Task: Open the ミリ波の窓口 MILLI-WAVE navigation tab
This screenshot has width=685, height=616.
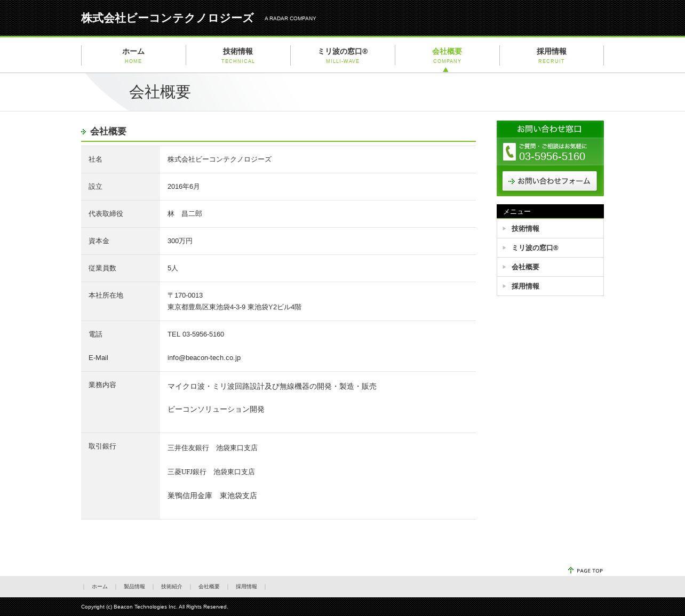Action: [x=342, y=55]
